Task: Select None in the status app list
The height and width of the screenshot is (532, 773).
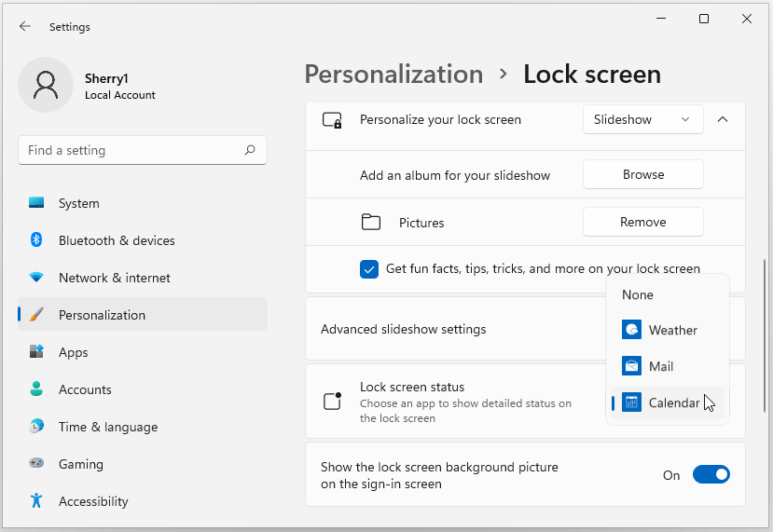Action: point(638,294)
